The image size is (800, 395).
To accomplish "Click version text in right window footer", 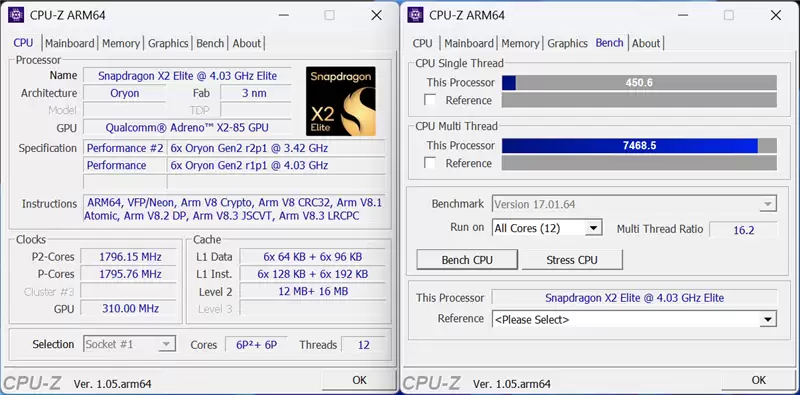I will (512, 384).
